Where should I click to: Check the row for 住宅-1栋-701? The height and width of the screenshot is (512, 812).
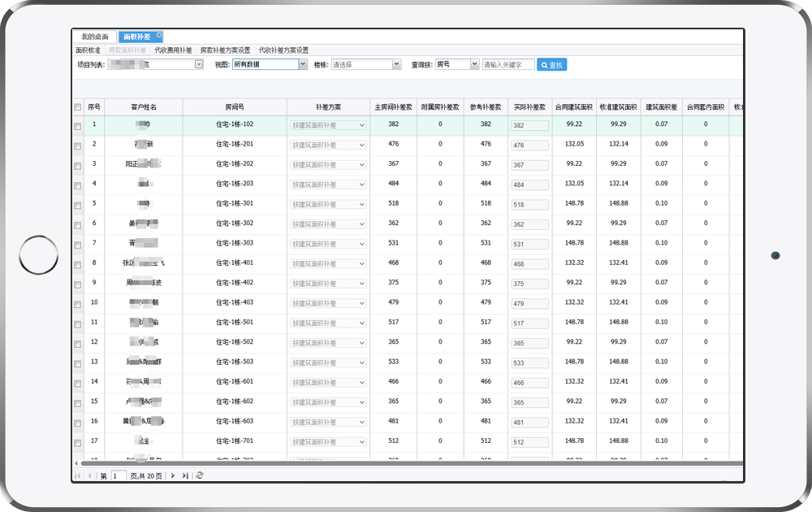coord(78,443)
